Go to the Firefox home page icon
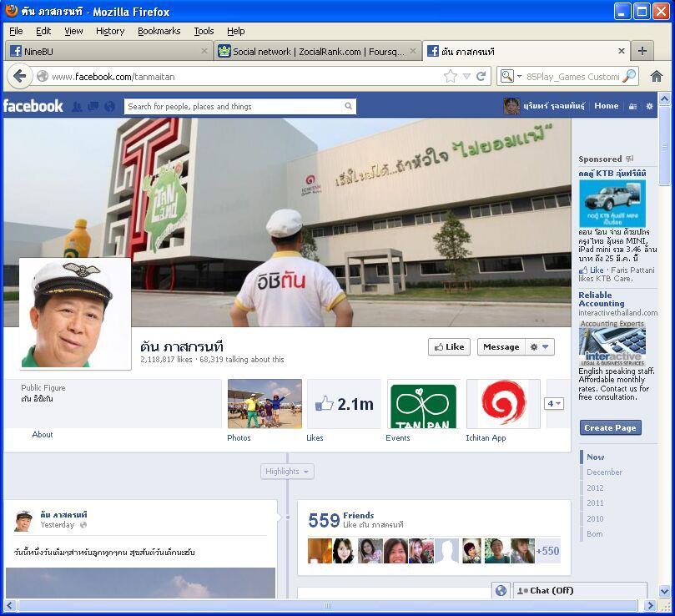The height and width of the screenshot is (616, 675). point(657,76)
